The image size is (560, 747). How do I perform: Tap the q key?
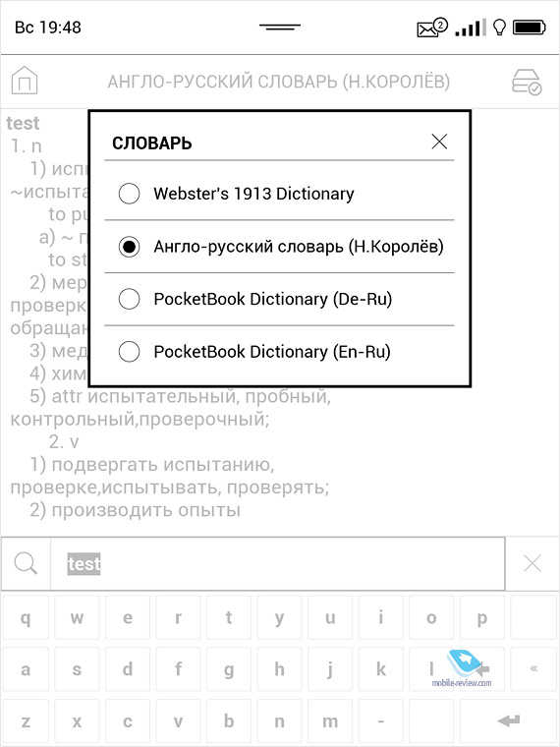point(26,617)
